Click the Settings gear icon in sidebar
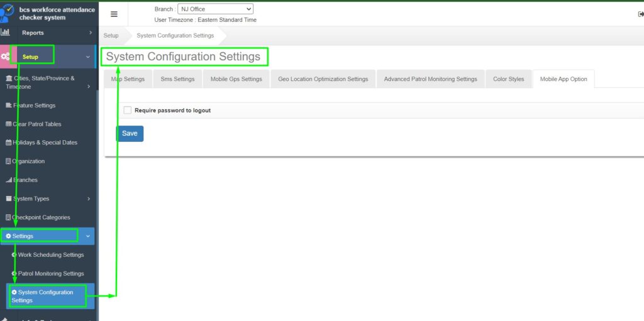644x321 pixels. point(8,236)
